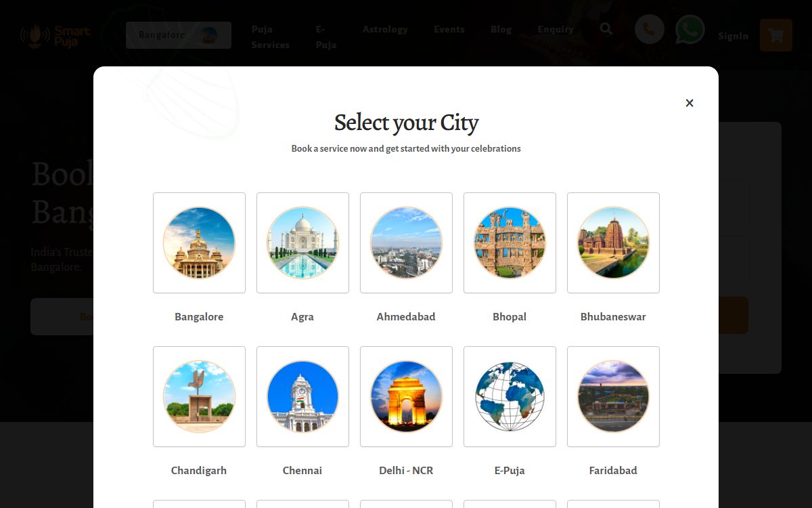Click the Bangalore label text
The height and width of the screenshot is (508, 812).
click(199, 316)
